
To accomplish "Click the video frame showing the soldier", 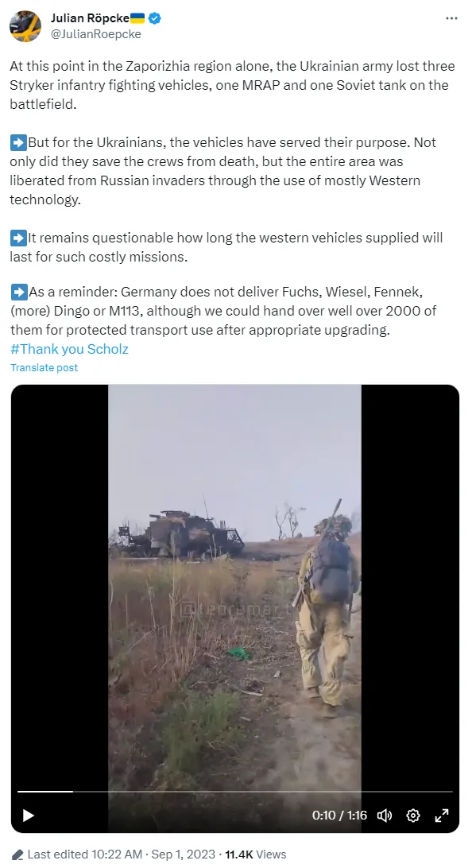I will [234, 587].
